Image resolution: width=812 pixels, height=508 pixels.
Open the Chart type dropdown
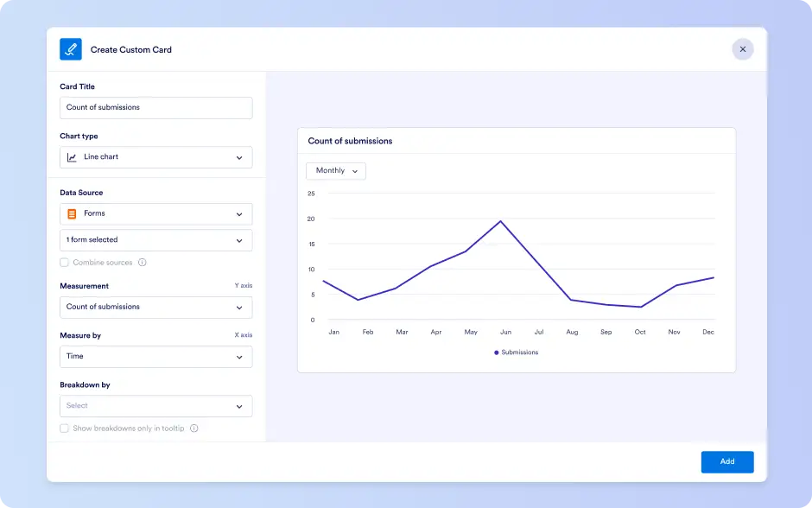click(155, 157)
